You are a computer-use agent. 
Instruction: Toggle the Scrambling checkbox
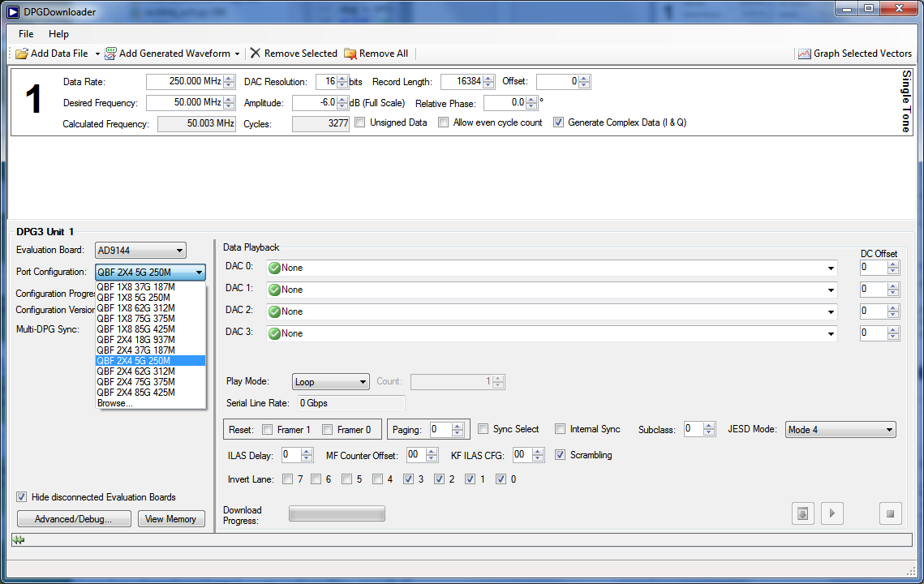coord(561,455)
